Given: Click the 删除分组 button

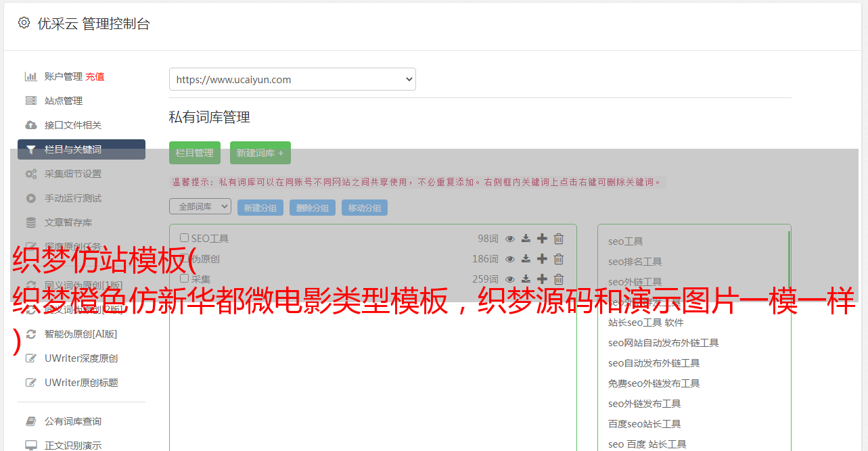Looking at the screenshot, I should click(313, 208).
